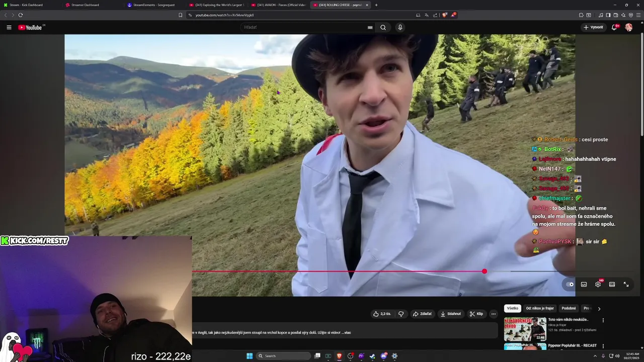Click the Zdieľať share button
Screen dimensions: 644x362
422,314
